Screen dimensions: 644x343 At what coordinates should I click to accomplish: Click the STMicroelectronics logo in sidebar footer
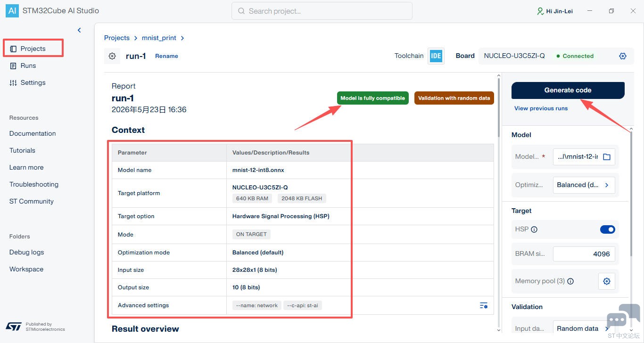[x=14, y=327]
